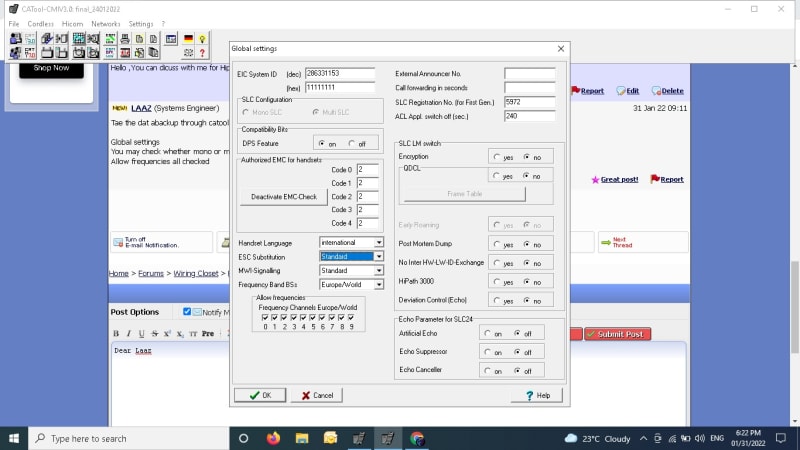Set DPS Feature to off

click(x=352, y=144)
